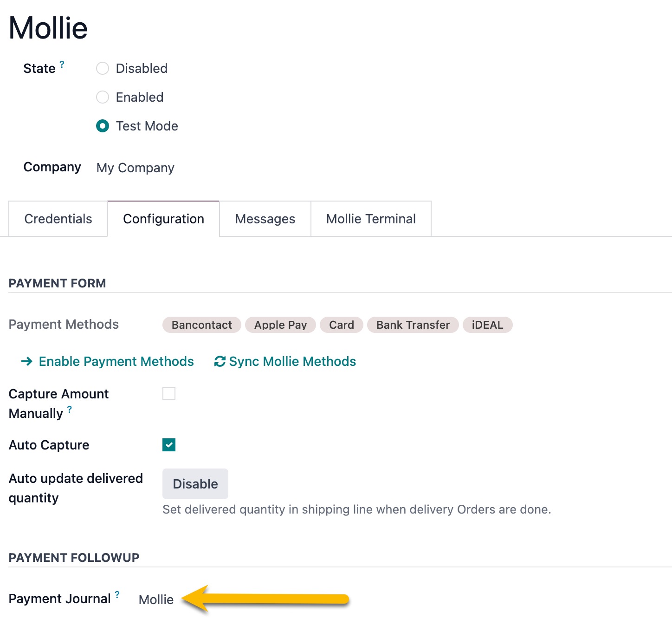Click the Auto update delivered quantity label
This screenshot has height=625, width=672.
pos(76,488)
